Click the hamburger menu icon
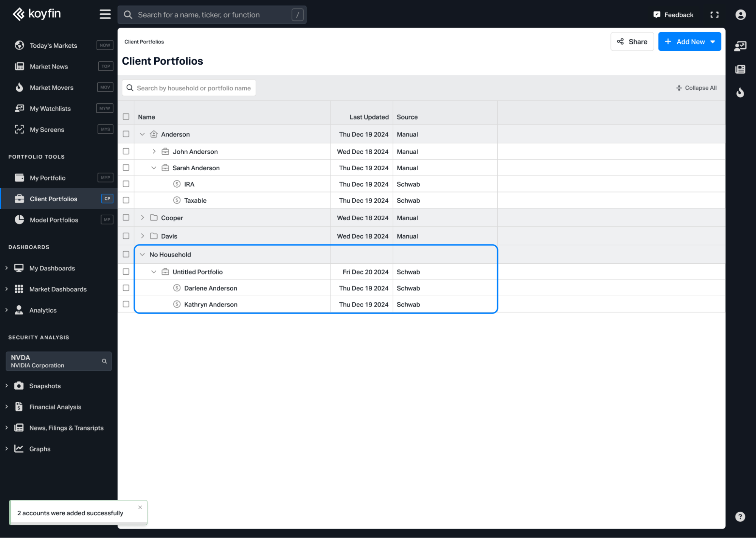The width and height of the screenshot is (756, 538). [105, 14]
